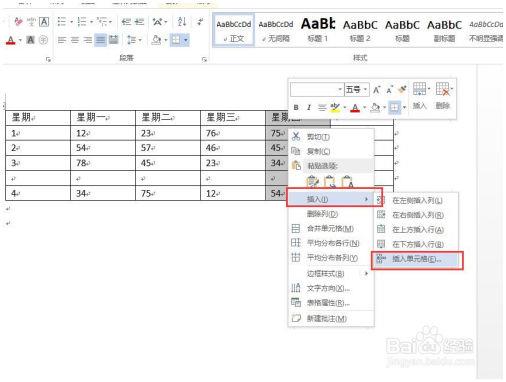Click the Bullets list icon in ribbon
This screenshot has height=382, width=506.
click(62, 22)
